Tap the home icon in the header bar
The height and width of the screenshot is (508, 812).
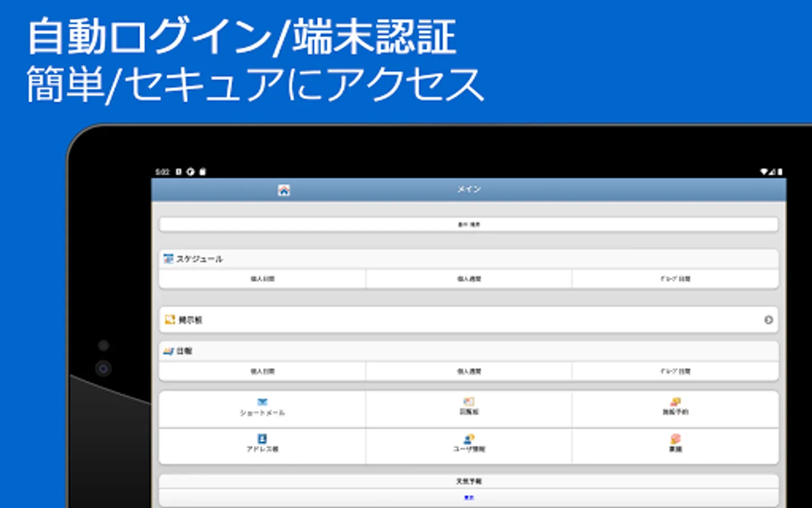click(284, 190)
